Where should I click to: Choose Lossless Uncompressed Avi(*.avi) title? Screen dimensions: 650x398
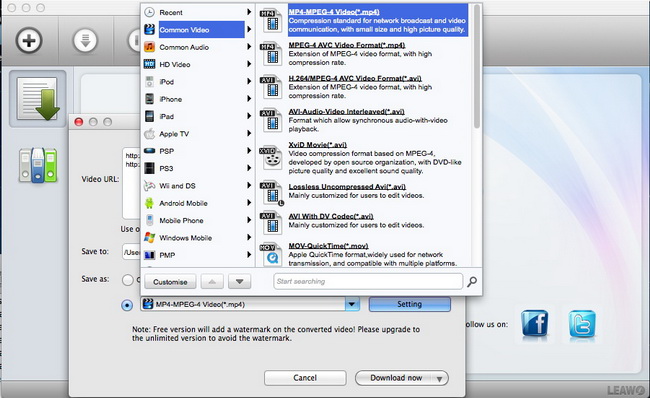pyautogui.click(x=347, y=187)
